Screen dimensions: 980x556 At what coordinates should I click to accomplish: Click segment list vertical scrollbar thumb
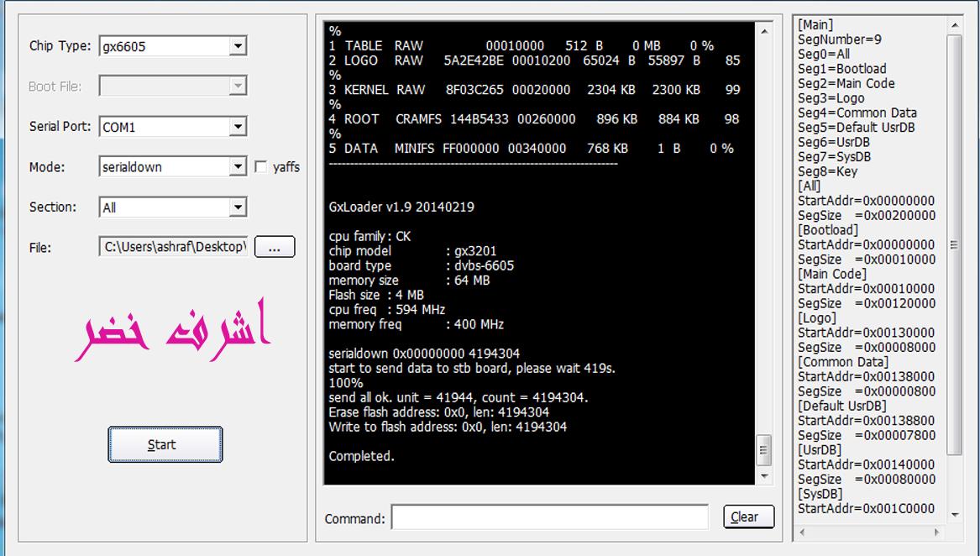tap(954, 244)
